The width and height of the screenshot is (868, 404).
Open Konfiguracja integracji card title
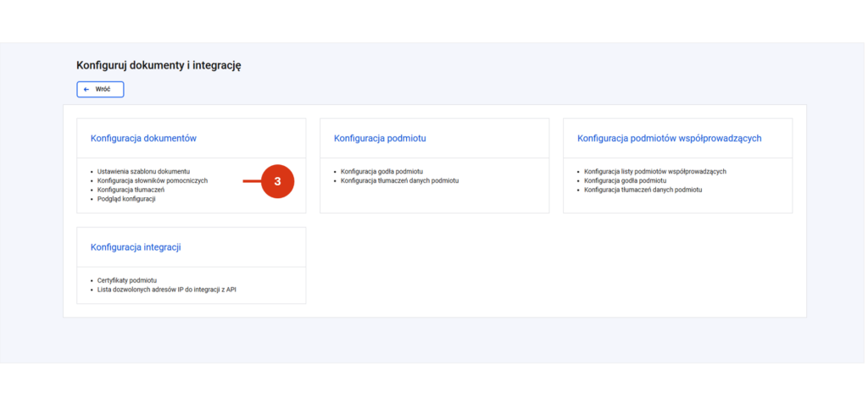[136, 247]
